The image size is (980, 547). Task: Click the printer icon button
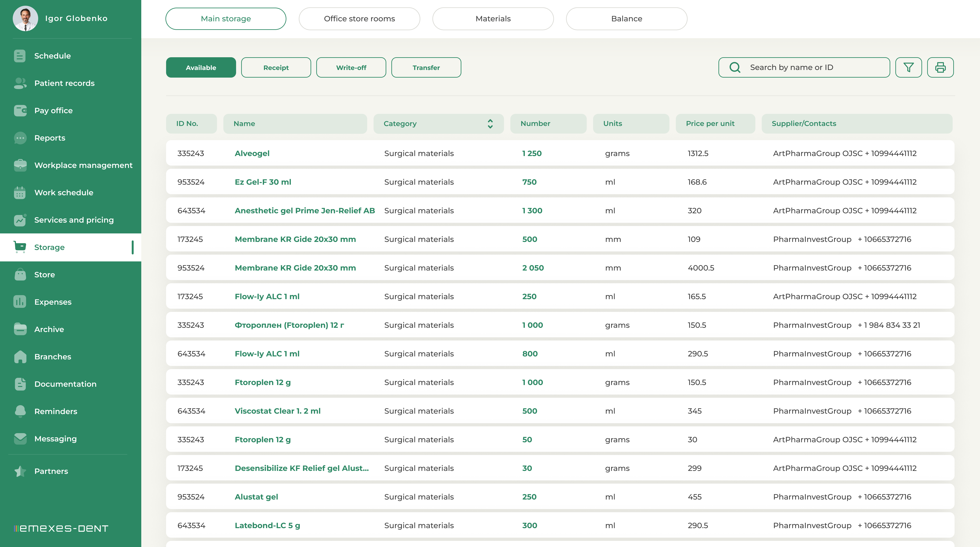pyautogui.click(x=940, y=67)
